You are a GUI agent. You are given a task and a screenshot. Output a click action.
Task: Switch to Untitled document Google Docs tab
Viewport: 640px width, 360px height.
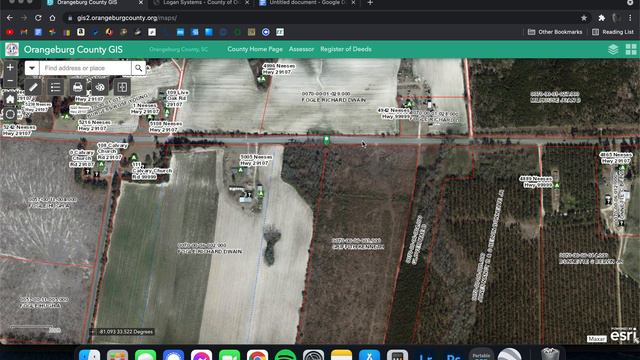coord(307,3)
